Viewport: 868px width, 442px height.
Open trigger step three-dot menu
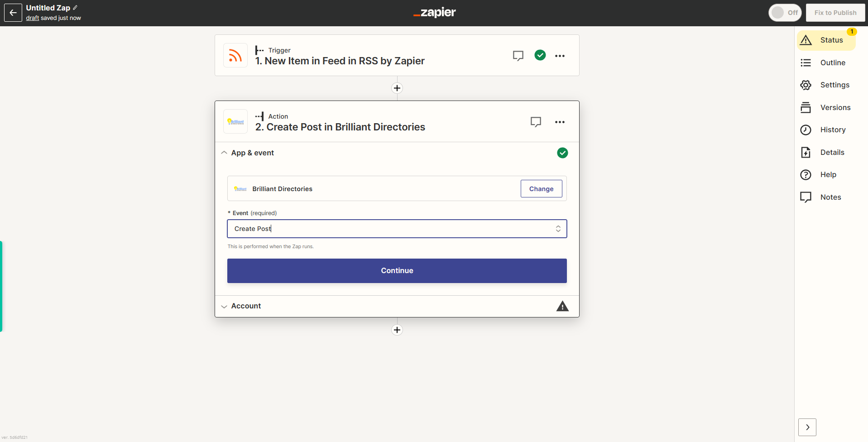pyautogui.click(x=560, y=56)
